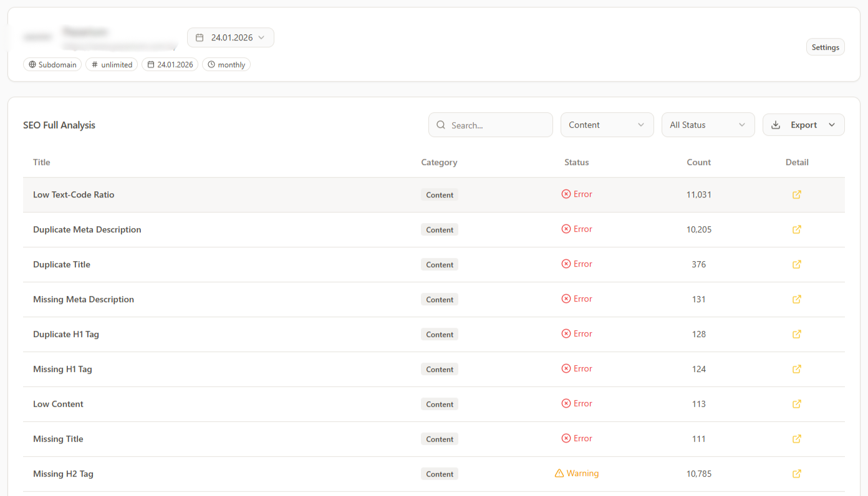868x496 pixels.
Task: Click the Count column header
Action: [x=698, y=162]
